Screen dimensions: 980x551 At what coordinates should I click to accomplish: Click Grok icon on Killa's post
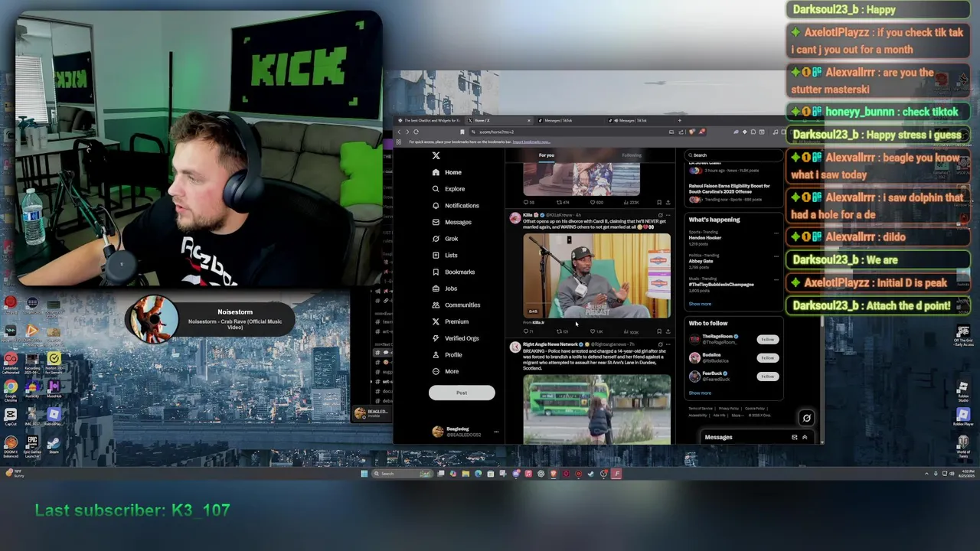click(661, 215)
